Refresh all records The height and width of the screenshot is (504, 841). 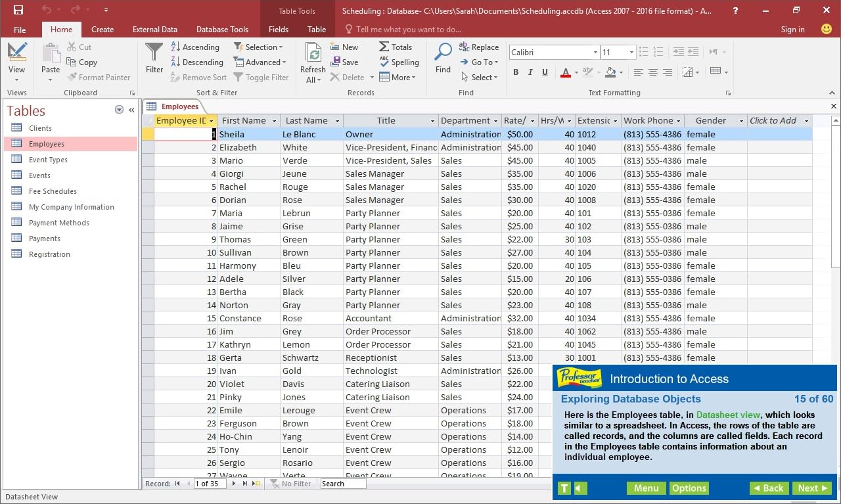point(312,62)
